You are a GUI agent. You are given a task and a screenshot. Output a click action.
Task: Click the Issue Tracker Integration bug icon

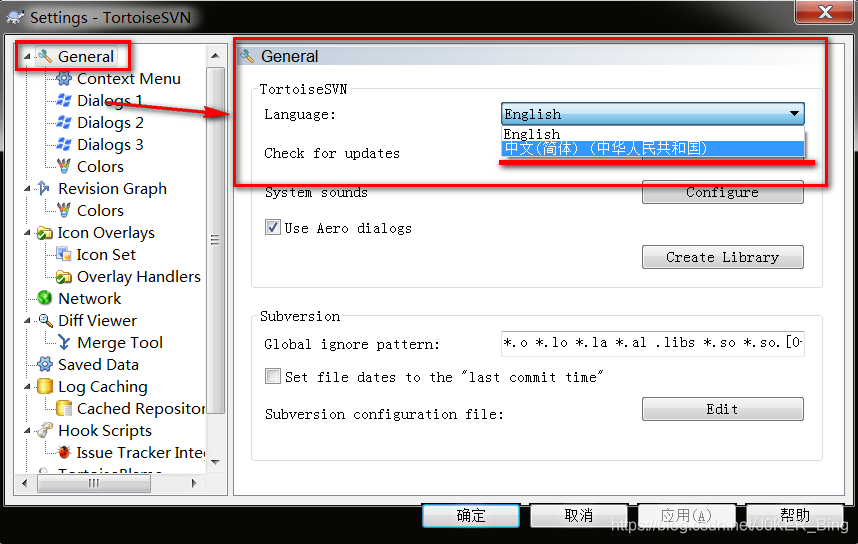coord(64,453)
